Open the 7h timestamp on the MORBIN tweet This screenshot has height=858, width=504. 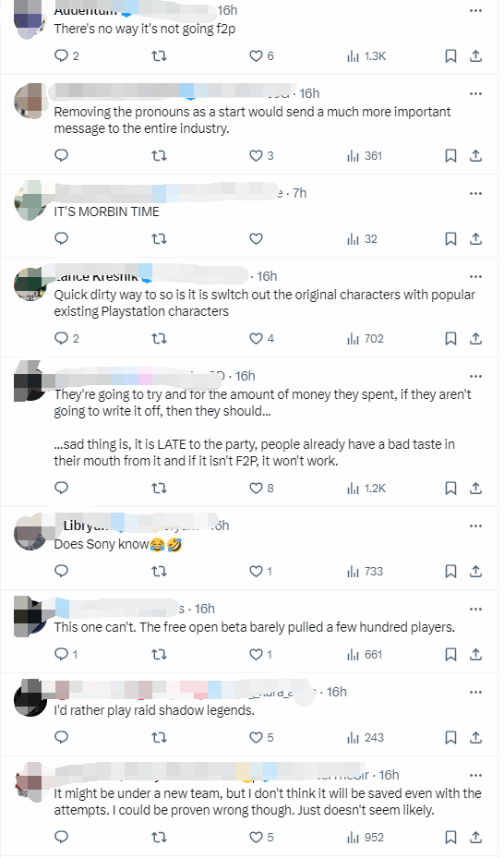300,193
